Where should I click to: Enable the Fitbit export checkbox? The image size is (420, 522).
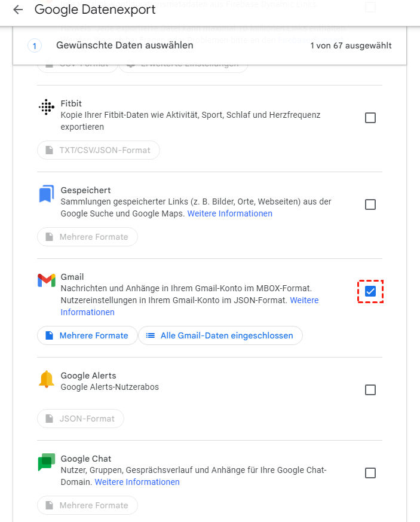pyautogui.click(x=370, y=118)
